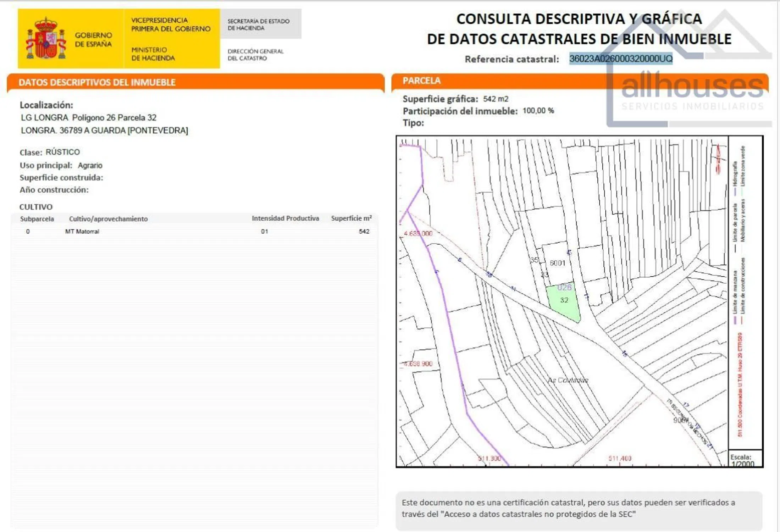Click the 4.639.000 coordinate label on map
This screenshot has width=780, height=532.
click(x=418, y=234)
